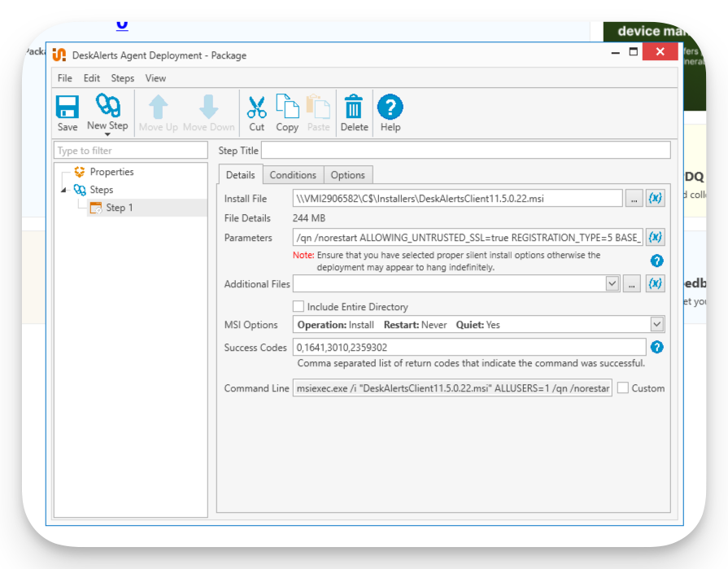This screenshot has width=728, height=569.
Task: Browse for an Install File with the ... button
Action: click(632, 198)
